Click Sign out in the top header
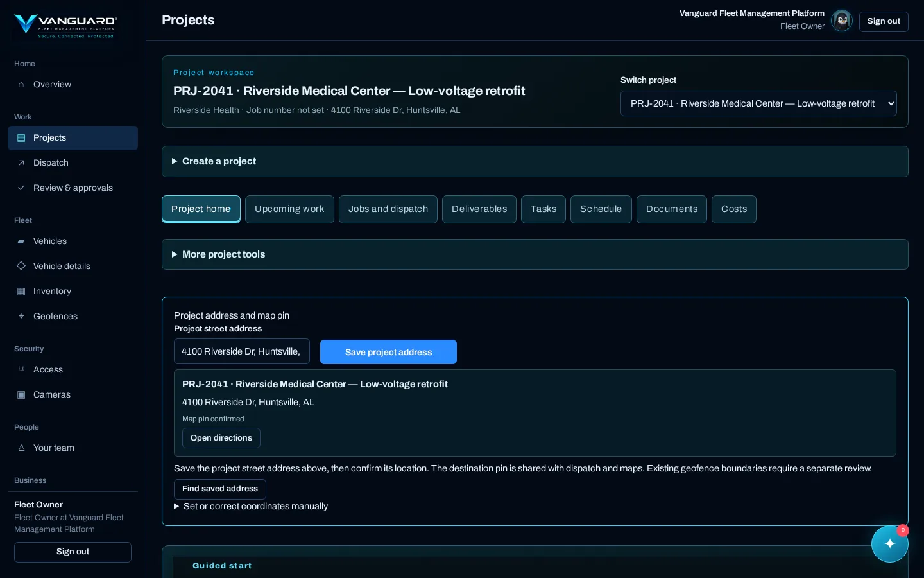Image resolution: width=924 pixels, height=578 pixels. pyautogui.click(x=884, y=21)
